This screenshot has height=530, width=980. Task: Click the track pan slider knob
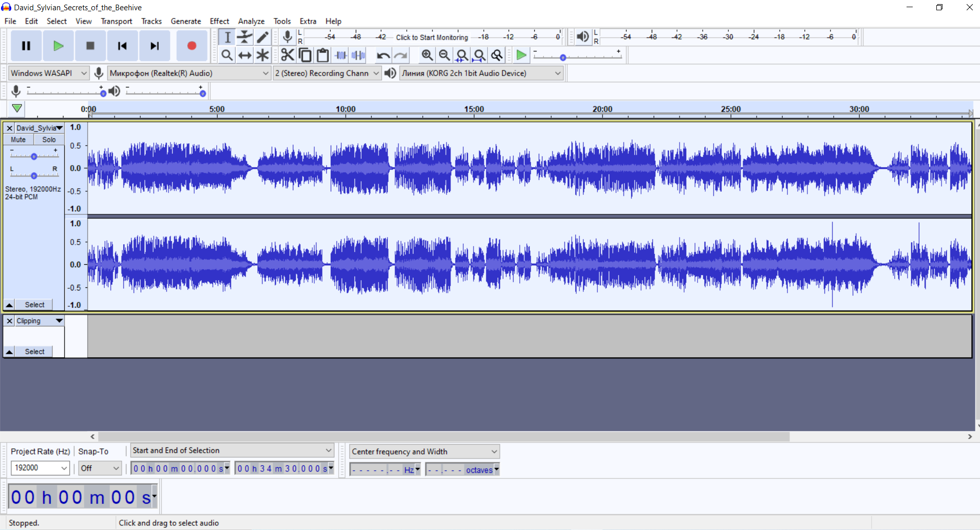pos(34,175)
